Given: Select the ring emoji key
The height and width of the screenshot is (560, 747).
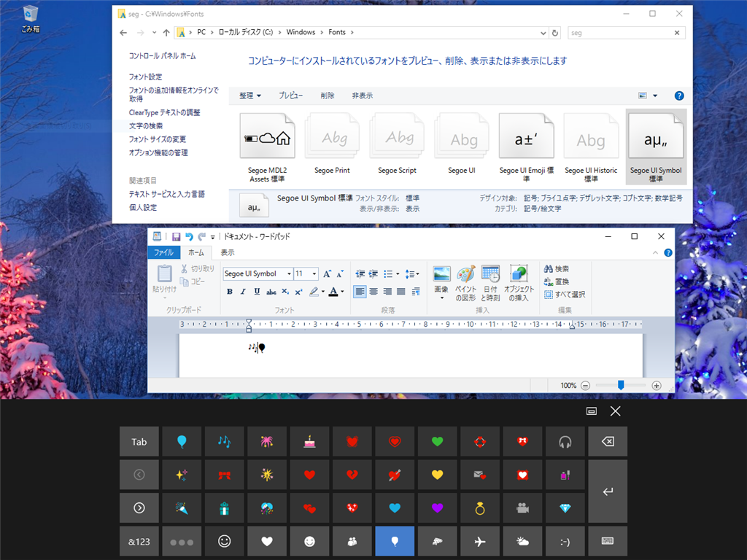Looking at the screenshot, I should tap(480, 508).
